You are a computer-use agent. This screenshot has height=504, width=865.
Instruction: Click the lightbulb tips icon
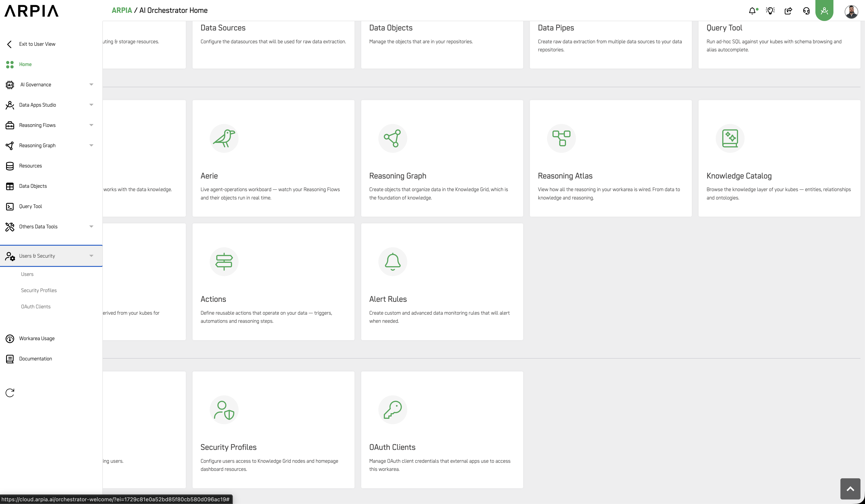[770, 11]
